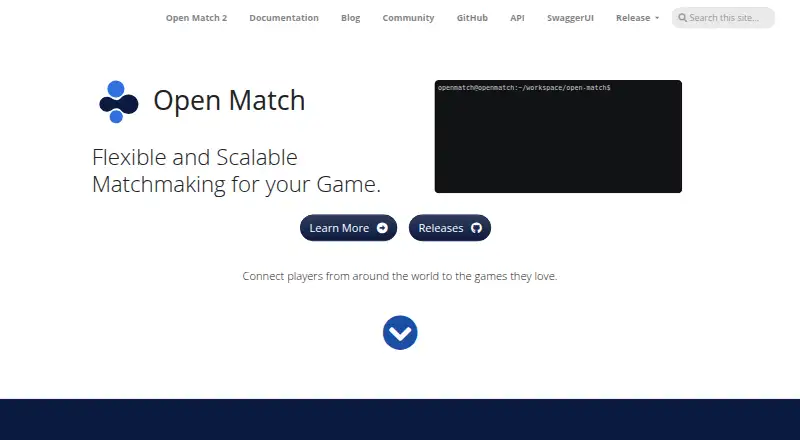Click the Open Match heading text
This screenshot has height=440, width=800.
coord(229,101)
